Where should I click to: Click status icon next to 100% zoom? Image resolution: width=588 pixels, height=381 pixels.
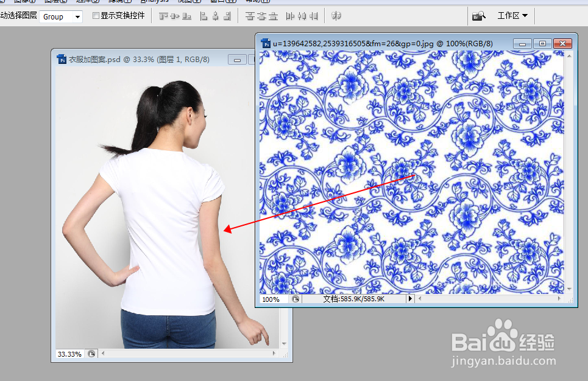[296, 299]
